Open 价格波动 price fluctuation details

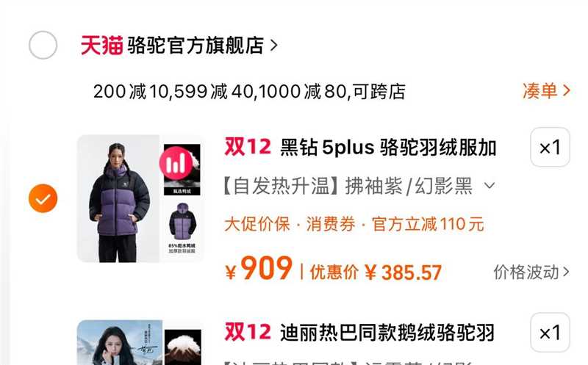click(531, 272)
